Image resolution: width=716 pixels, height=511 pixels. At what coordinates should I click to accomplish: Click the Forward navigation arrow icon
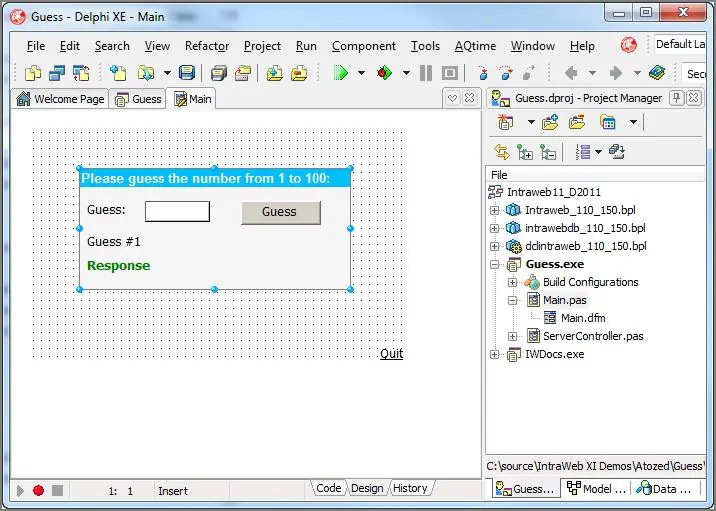616,73
